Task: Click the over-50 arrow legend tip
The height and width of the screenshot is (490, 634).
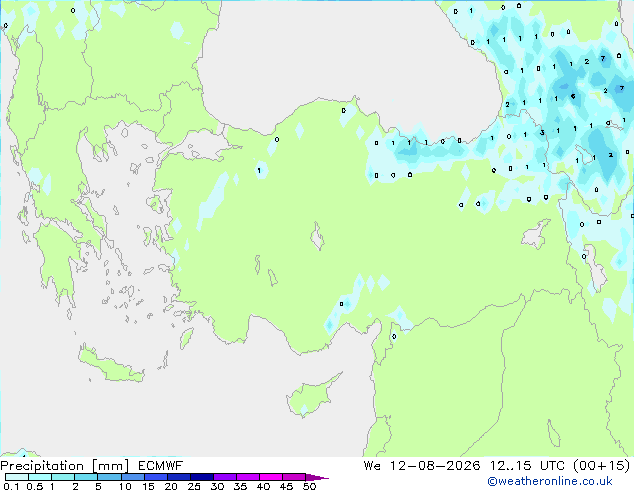Action: [317, 477]
